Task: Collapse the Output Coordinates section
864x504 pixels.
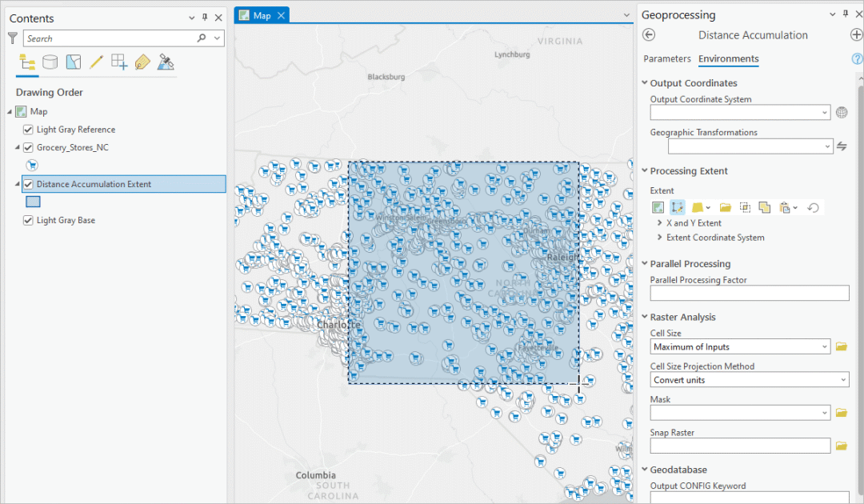Action: tap(644, 82)
